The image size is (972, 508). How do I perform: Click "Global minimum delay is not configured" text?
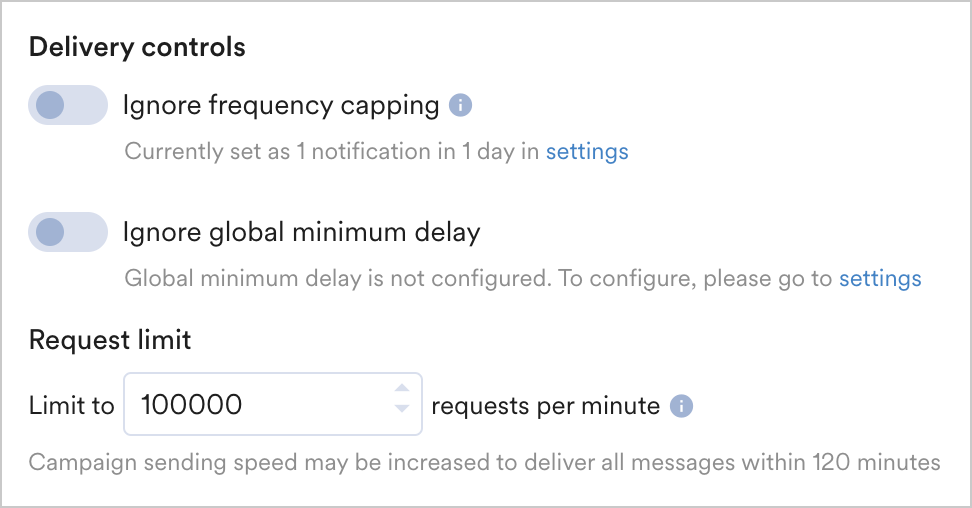click(337, 278)
